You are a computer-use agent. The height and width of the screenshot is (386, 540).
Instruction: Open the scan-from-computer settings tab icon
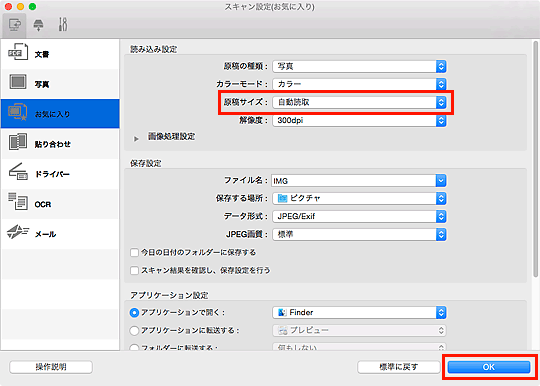(x=14, y=25)
